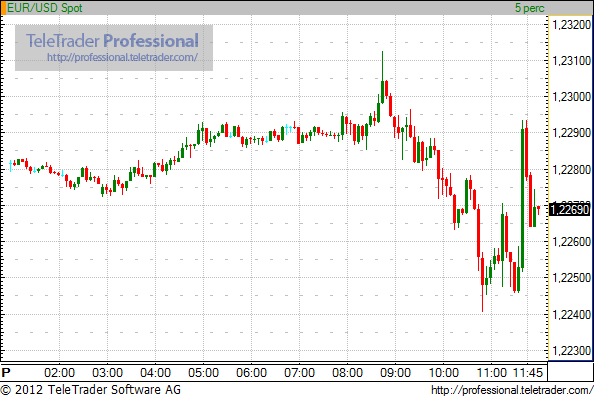594x399 pixels.
Task: Click the lowest red candle near 11:00
Action: click(482, 285)
